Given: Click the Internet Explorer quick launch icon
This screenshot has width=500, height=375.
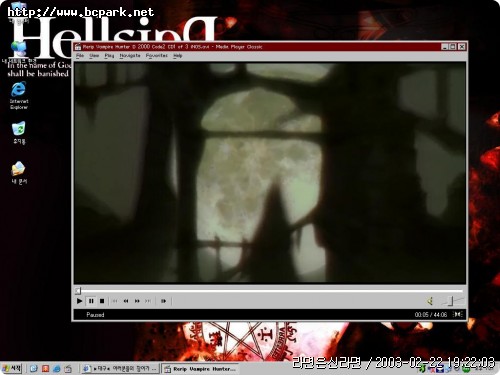Looking at the screenshot, I should pos(57,368).
